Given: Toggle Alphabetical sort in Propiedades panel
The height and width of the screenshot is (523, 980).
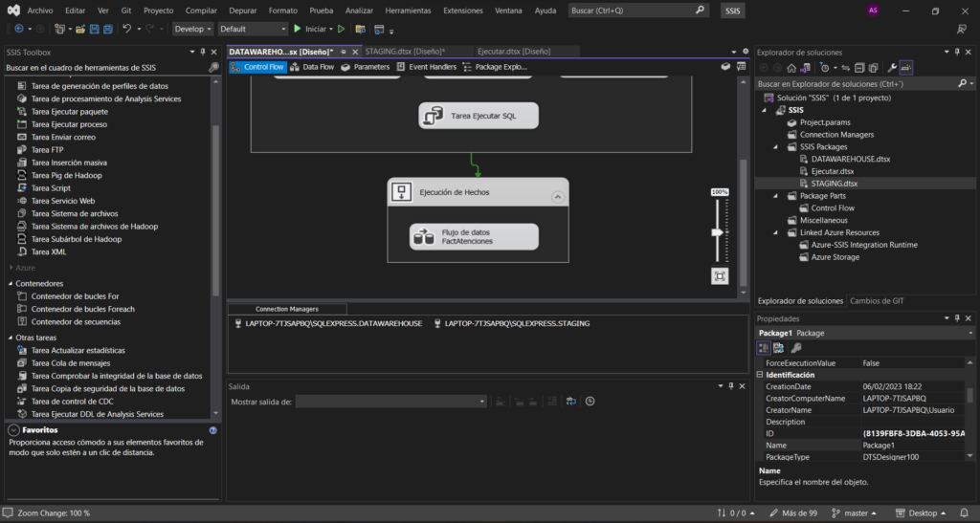Looking at the screenshot, I should (x=779, y=348).
